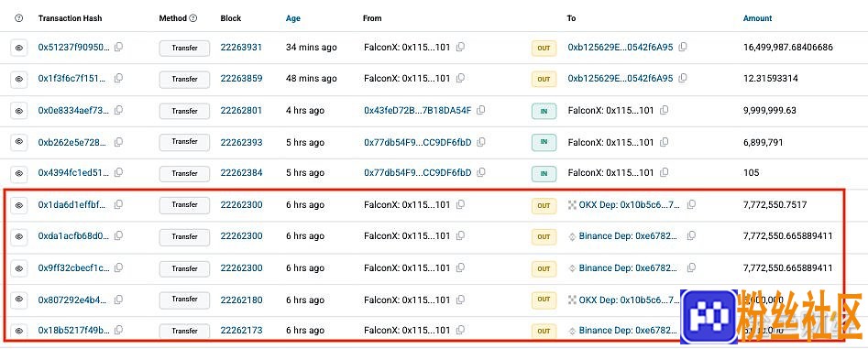Copy FalconX To address in 0xb262e5e728 row
This screenshot has height=349, width=868.
coord(664,142)
